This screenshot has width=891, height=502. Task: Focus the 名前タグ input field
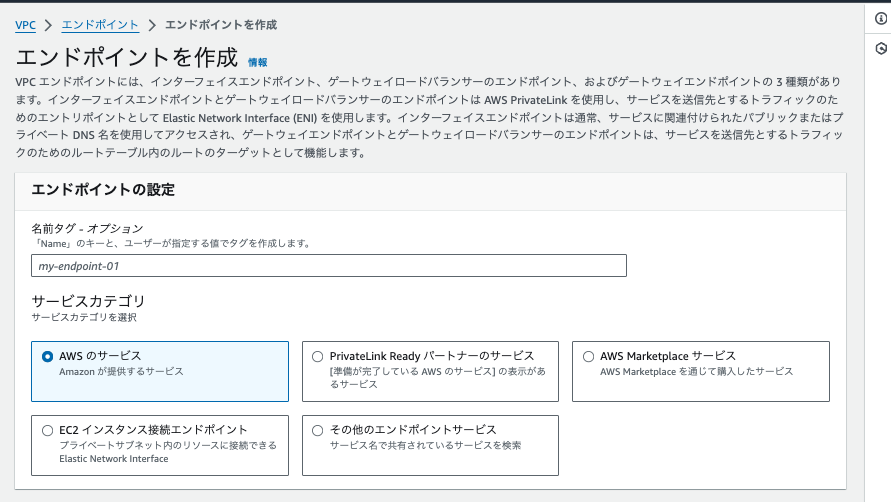coord(328,265)
